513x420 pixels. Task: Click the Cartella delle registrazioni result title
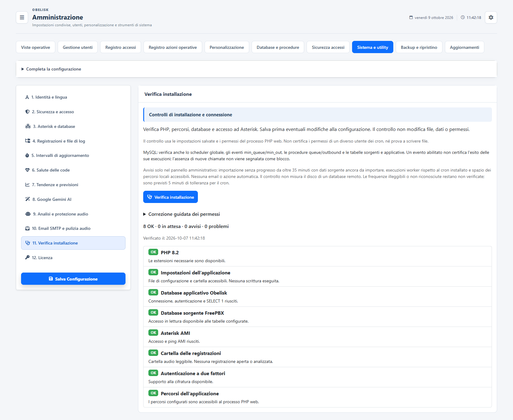pos(191,353)
